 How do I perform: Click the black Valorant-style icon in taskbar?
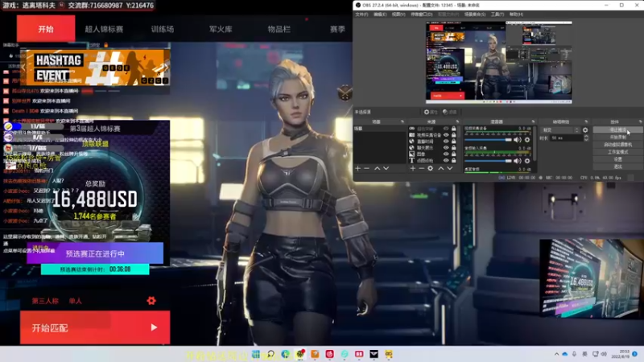(374, 354)
